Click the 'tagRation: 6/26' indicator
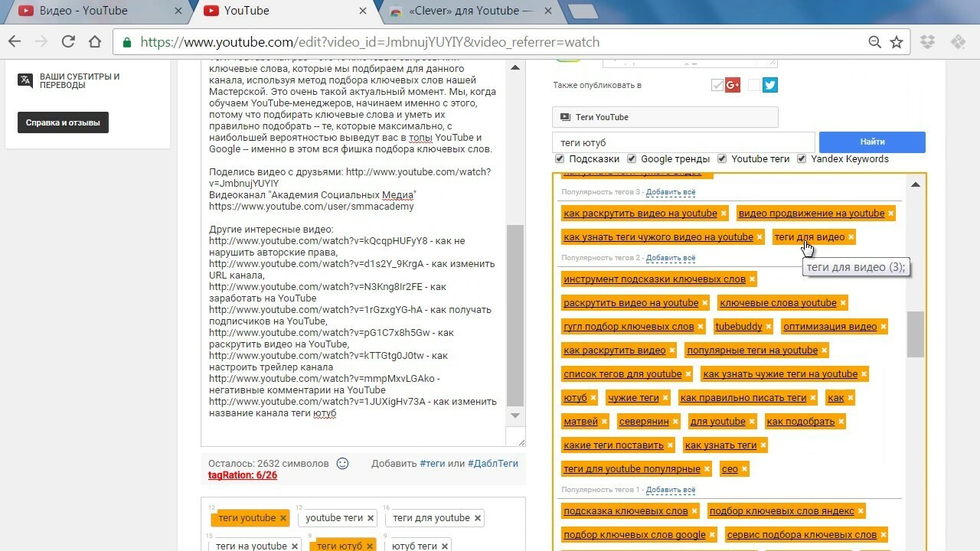 (243, 475)
